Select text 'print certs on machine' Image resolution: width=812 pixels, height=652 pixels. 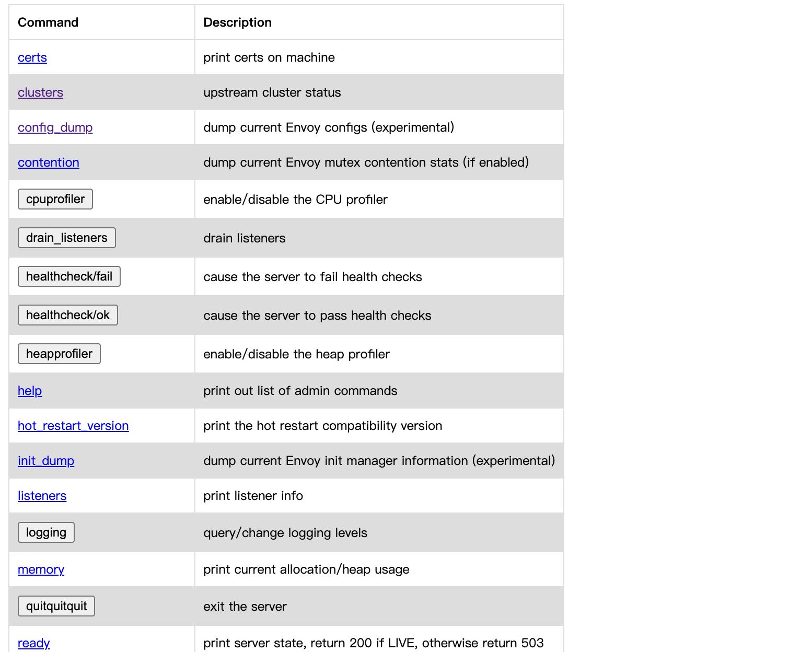click(269, 57)
